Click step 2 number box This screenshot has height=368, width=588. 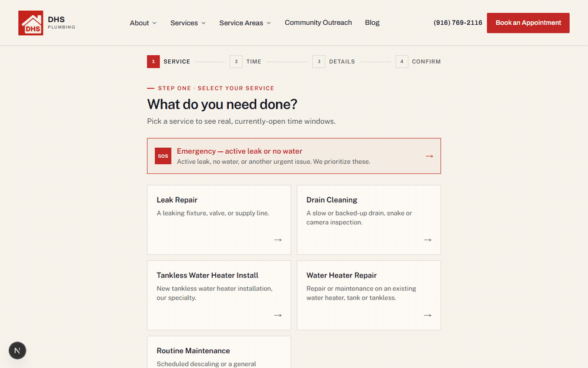pyautogui.click(x=236, y=62)
